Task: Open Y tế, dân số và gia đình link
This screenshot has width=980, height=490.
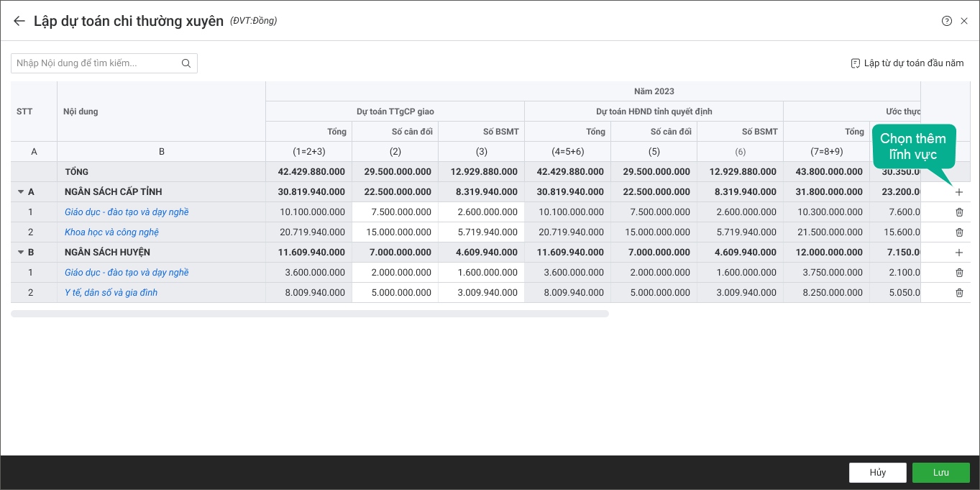Action: pyautogui.click(x=111, y=293)
